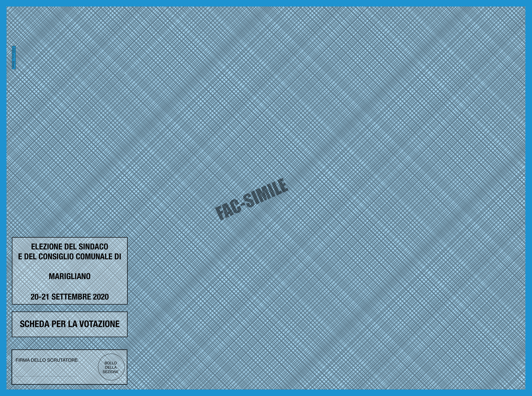Click the ELEZIONE DEL SINDACO heading line
Image resolution: width=532 pixels, height=396 pixels.
(70, 246)
